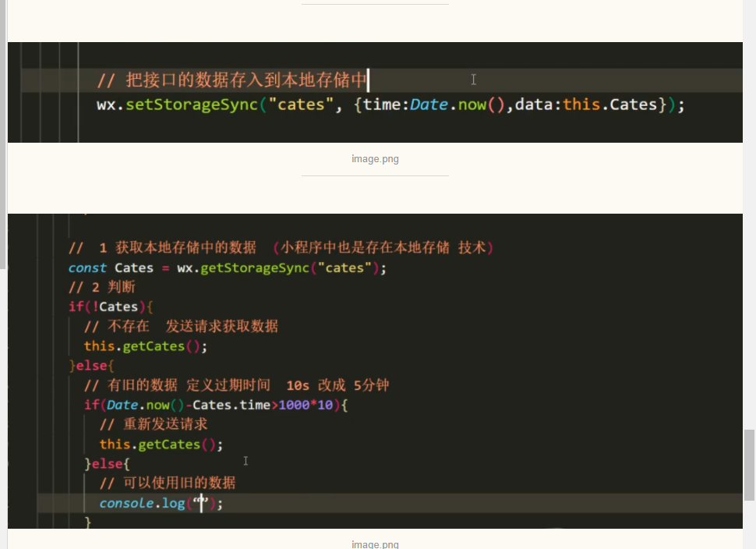Click the 'if(!Cates){' code line
The image size is (756, 549).
[111, 306]
